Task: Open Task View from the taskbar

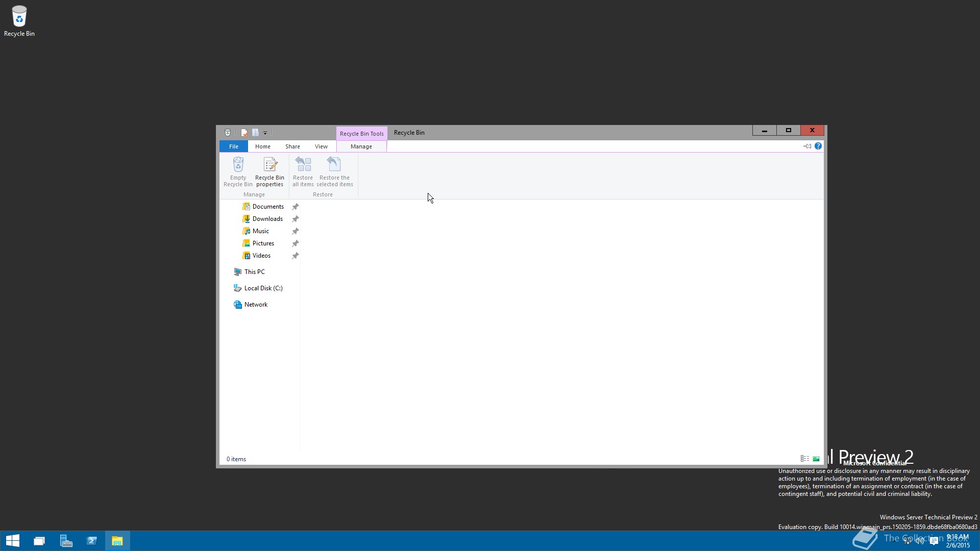Action: [39, 541]
